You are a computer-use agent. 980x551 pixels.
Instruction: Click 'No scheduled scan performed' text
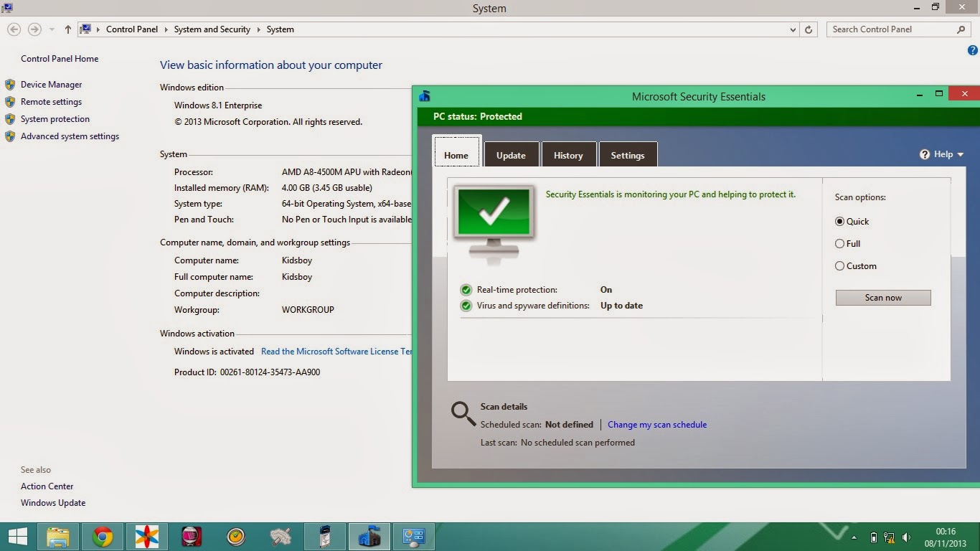tap(578, 443)
